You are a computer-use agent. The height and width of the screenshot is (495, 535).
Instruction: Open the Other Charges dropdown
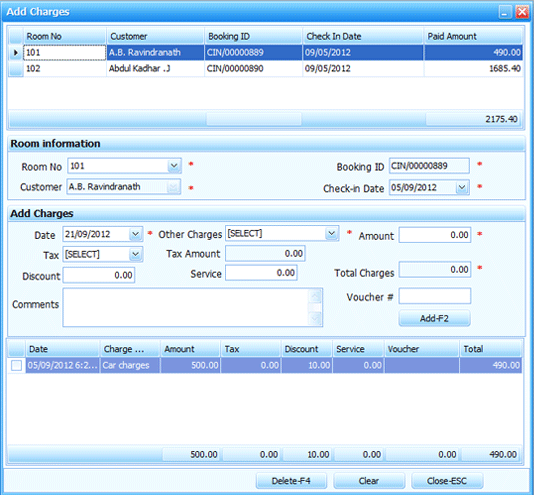coord(331,234)
